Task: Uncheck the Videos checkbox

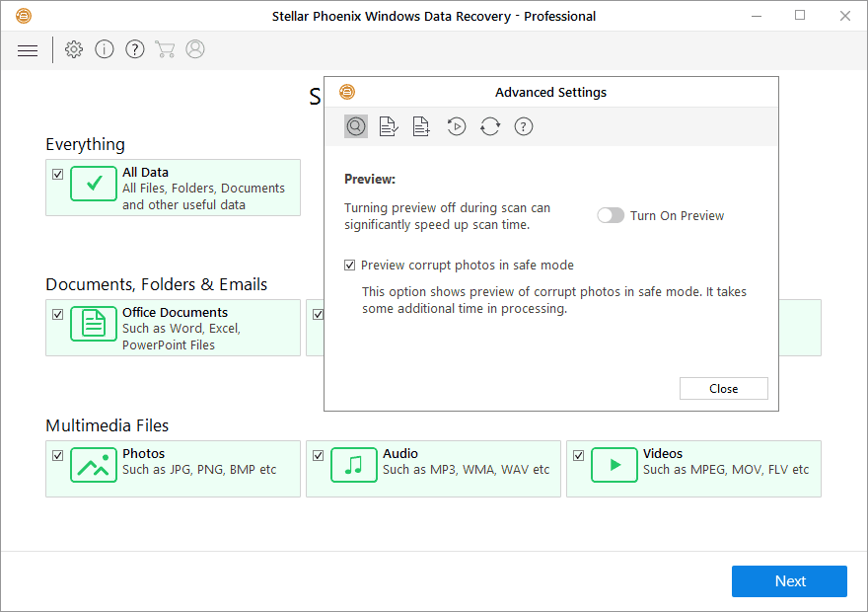Action: 579,455
